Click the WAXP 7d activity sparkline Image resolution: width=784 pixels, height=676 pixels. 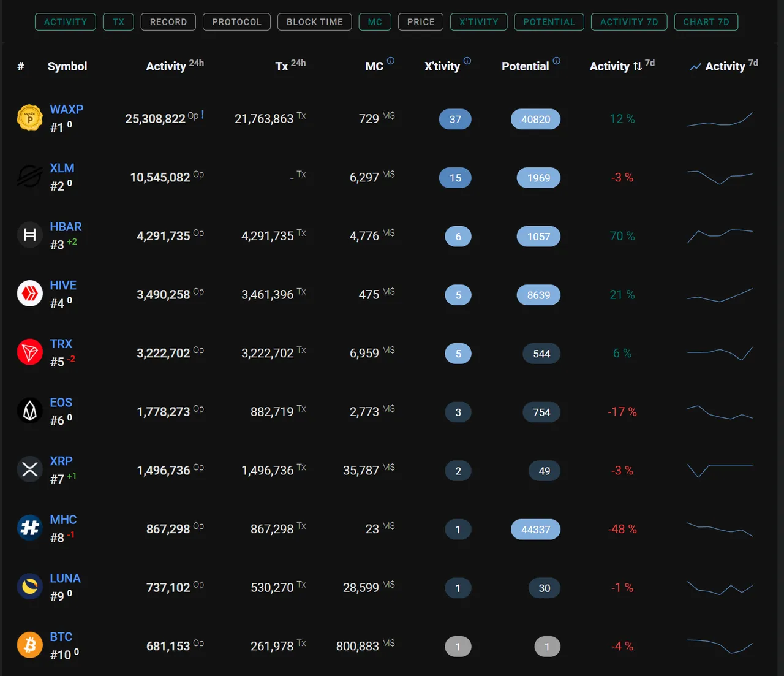(x=720, y=119)
